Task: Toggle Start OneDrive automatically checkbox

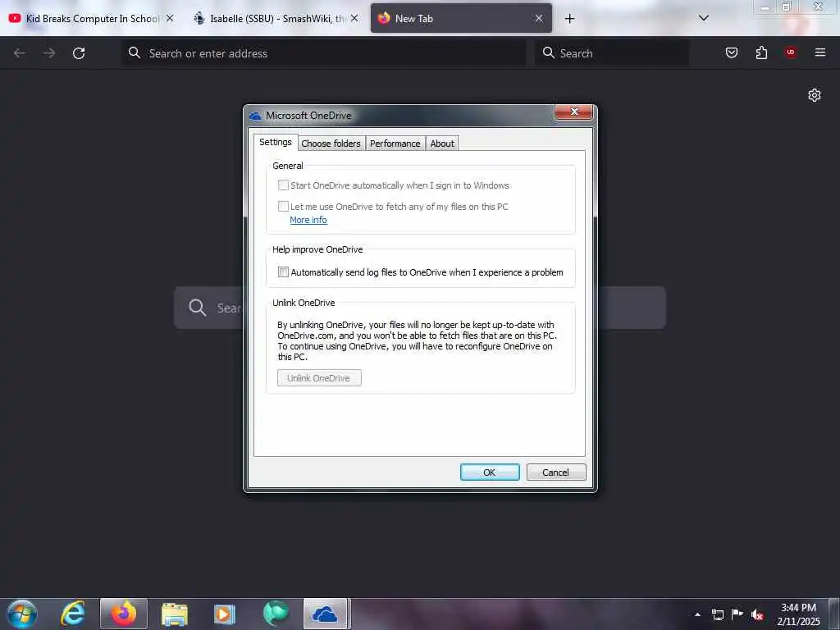Action: (283, 185)
